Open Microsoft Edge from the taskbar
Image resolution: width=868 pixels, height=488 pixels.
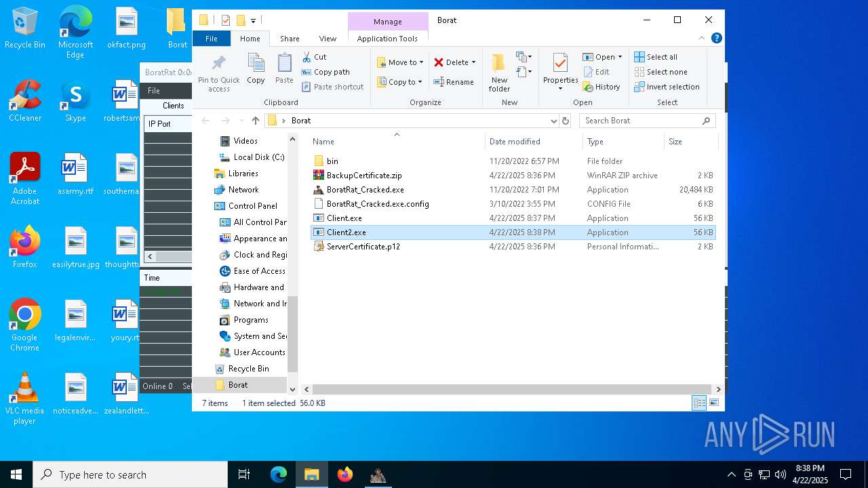pyautogui.click(x=279, y=474)
